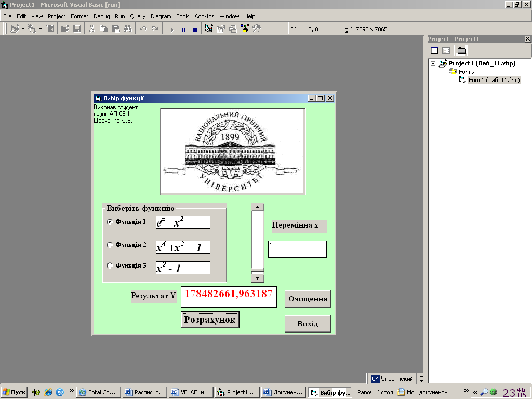The image size is (532, 399).
Task: Click the Add Form toolbar icon
Action: point(32,29)
